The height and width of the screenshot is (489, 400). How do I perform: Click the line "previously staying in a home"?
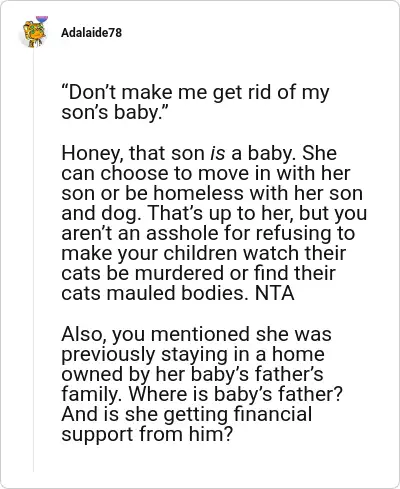[x=193, y=354]
